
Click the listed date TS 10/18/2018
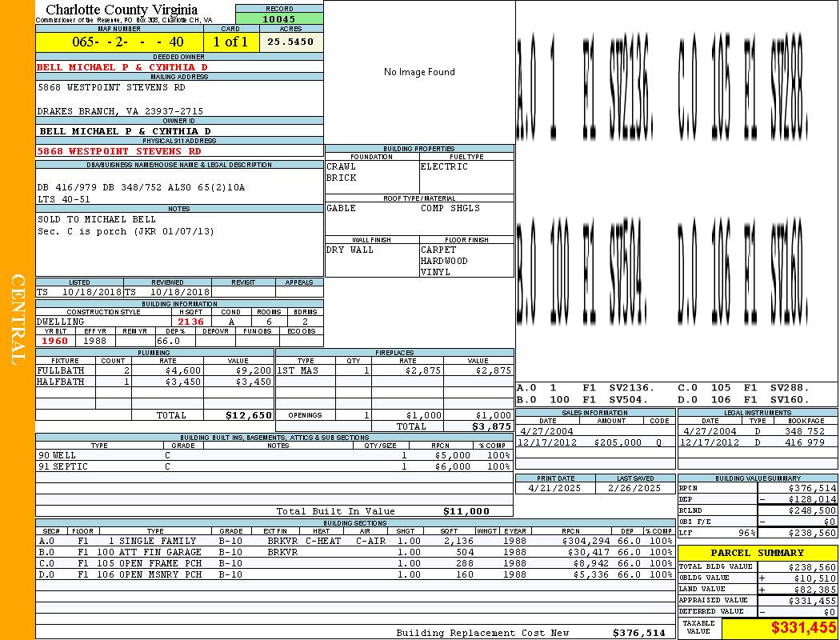[x=79, y=293]
